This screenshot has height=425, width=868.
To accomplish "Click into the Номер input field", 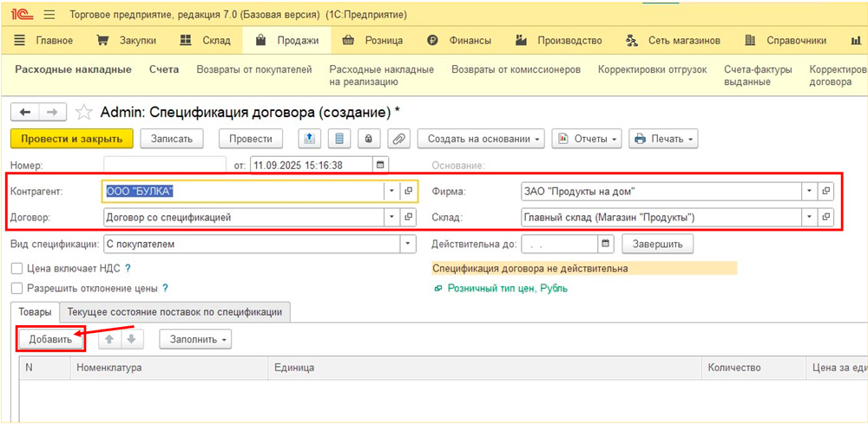I will coord(164,165).
